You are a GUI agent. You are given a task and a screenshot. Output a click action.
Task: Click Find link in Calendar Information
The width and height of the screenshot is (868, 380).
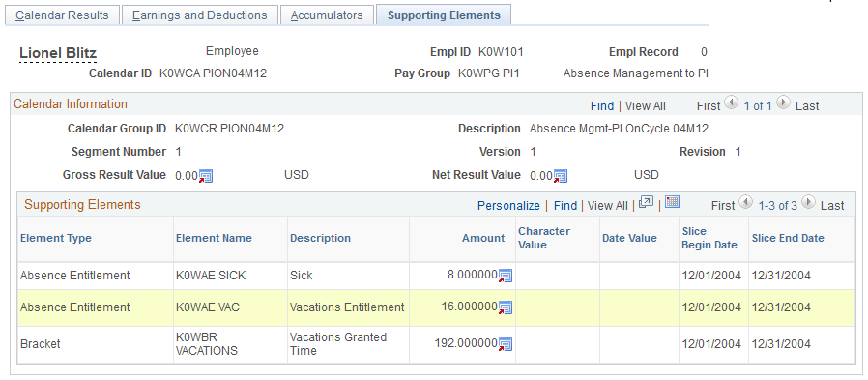[602, 105]
